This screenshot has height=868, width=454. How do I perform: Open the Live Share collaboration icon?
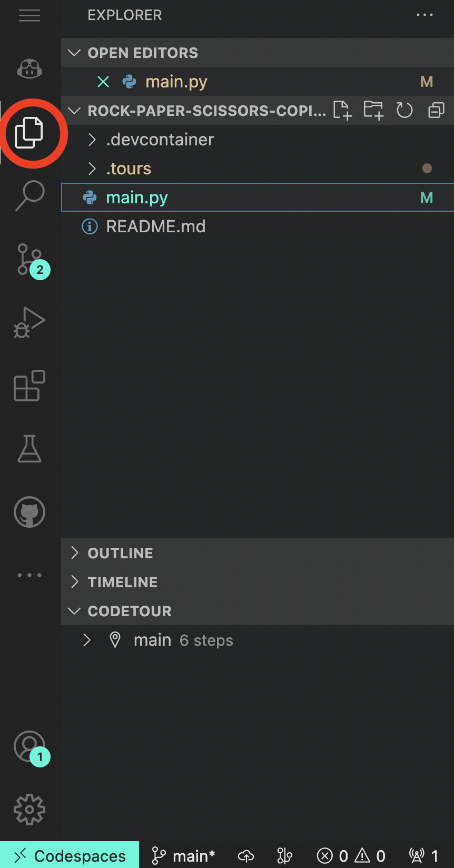point(29,68)
